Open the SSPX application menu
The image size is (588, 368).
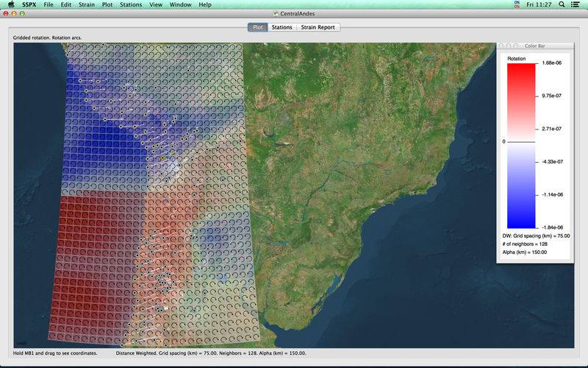click(x=29, y=4)
